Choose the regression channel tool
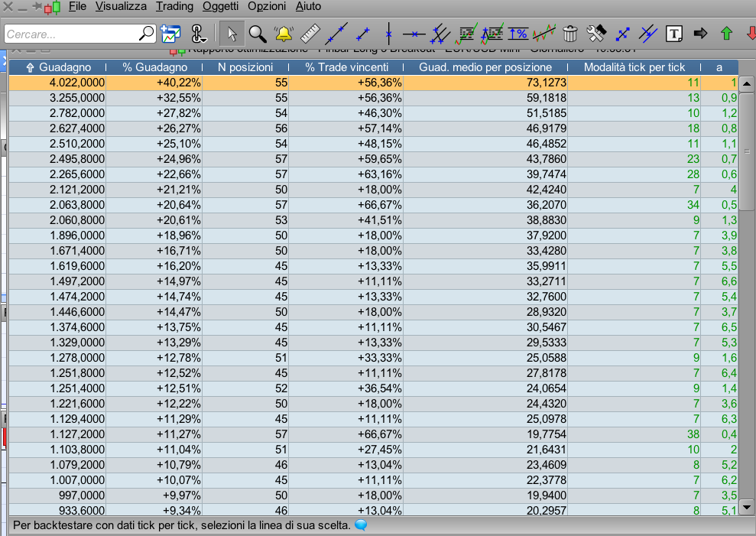 point(544,34)
